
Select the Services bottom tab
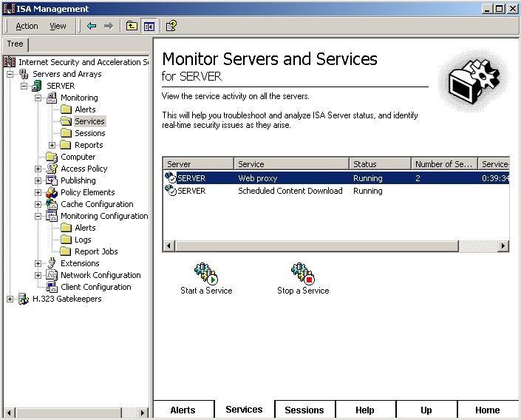(244, 410)
